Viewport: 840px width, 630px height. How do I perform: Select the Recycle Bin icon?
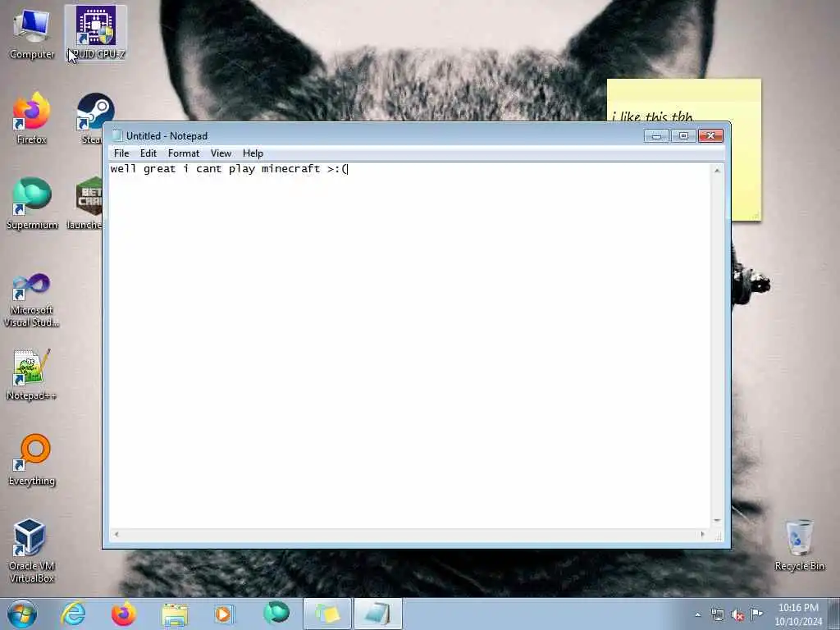[799, 546]
